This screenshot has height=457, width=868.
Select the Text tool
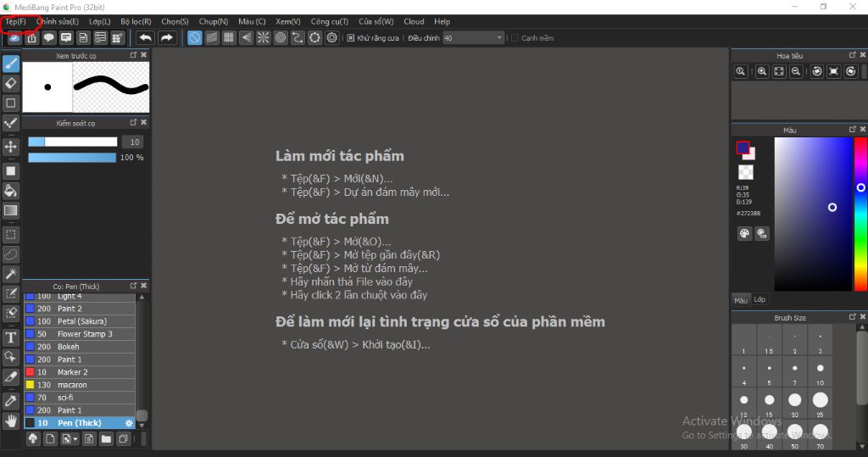(10, 337)
